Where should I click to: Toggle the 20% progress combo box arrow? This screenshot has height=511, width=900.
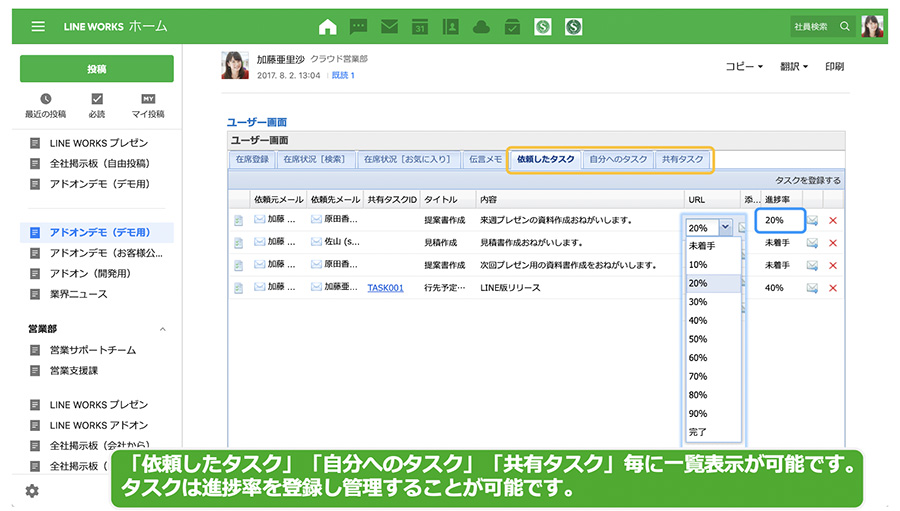point(726,227)
